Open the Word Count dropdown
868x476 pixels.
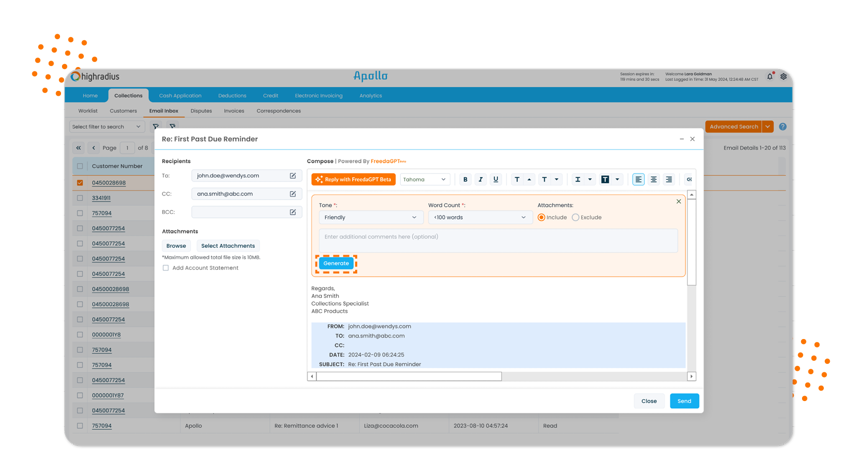(x=480, y=217)
